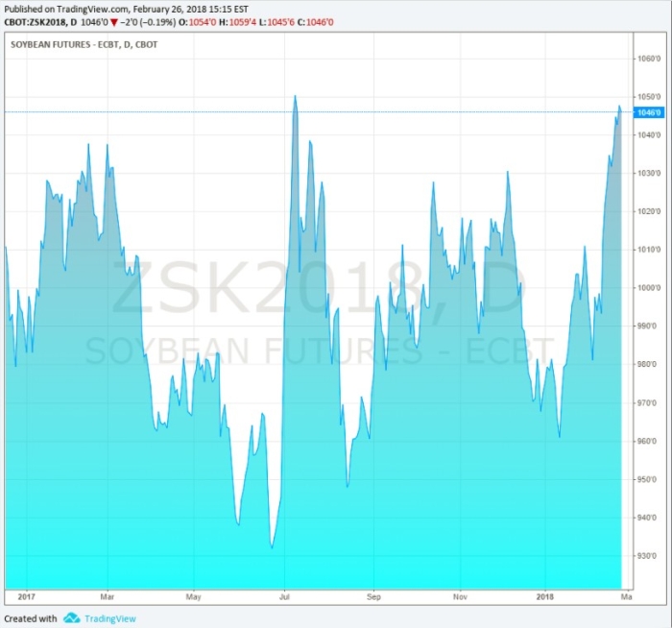The height and width of the screenshot is (628, 672).
Task: Click the CBOT:ZSK2018, D symbol text
Action: click(40, 22)
